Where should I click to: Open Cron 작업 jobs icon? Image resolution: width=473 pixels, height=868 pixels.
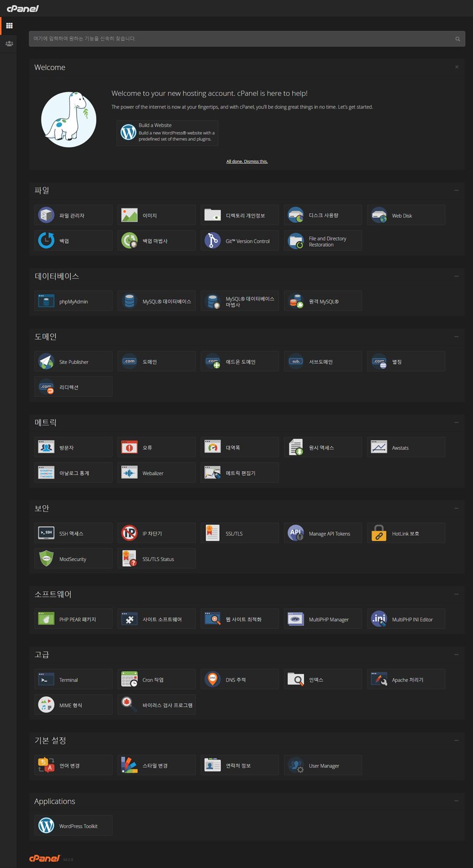point(129,680)
